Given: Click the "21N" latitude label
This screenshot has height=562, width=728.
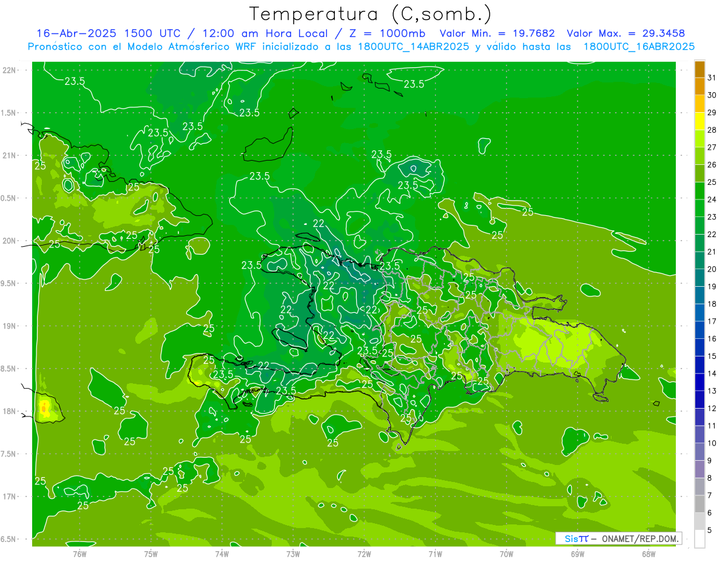Looking at the screenshot, I should pos(9,155).
